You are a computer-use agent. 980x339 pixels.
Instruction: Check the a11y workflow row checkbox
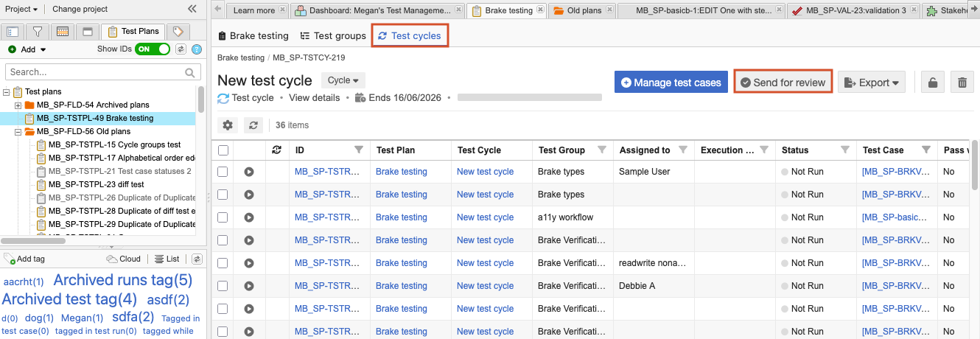[x=223, y=217]
